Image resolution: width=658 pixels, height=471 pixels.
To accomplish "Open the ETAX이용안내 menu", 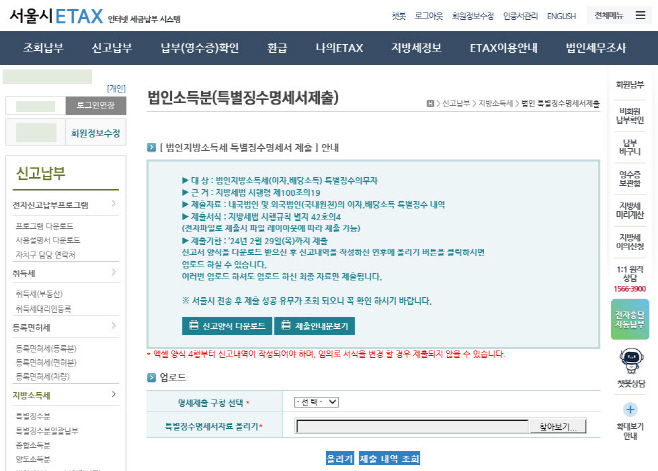I will coord(504,48).
